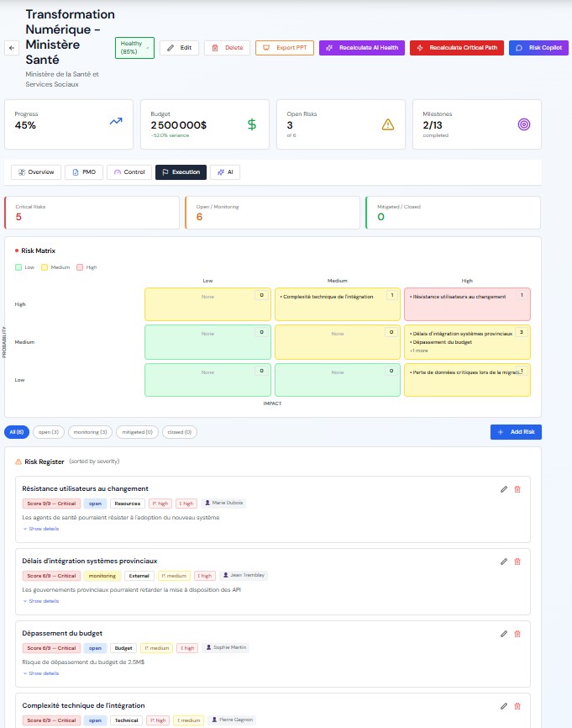Click the Pierre Gagnon owner tag
This screenshot has height=728, width=572.
(232, 720)
